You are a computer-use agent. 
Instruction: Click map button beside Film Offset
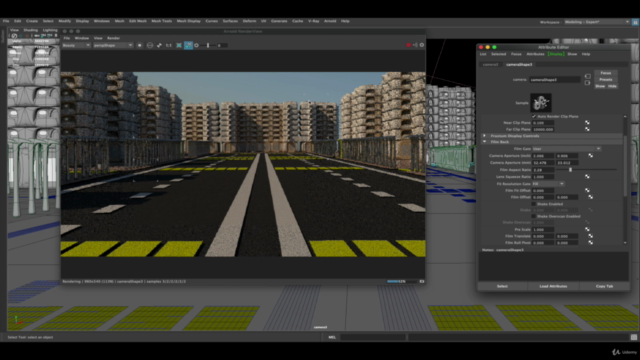[x=591, y=197]
